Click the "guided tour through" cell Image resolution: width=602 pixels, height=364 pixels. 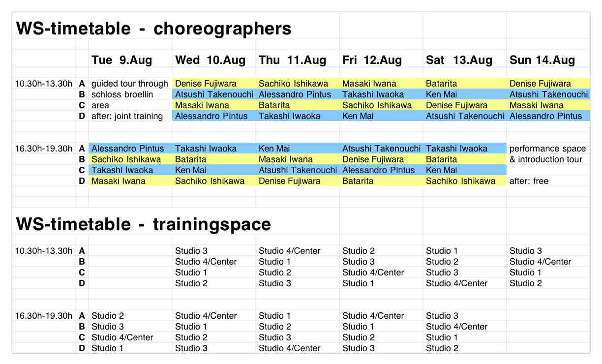[x=130, y=84]
